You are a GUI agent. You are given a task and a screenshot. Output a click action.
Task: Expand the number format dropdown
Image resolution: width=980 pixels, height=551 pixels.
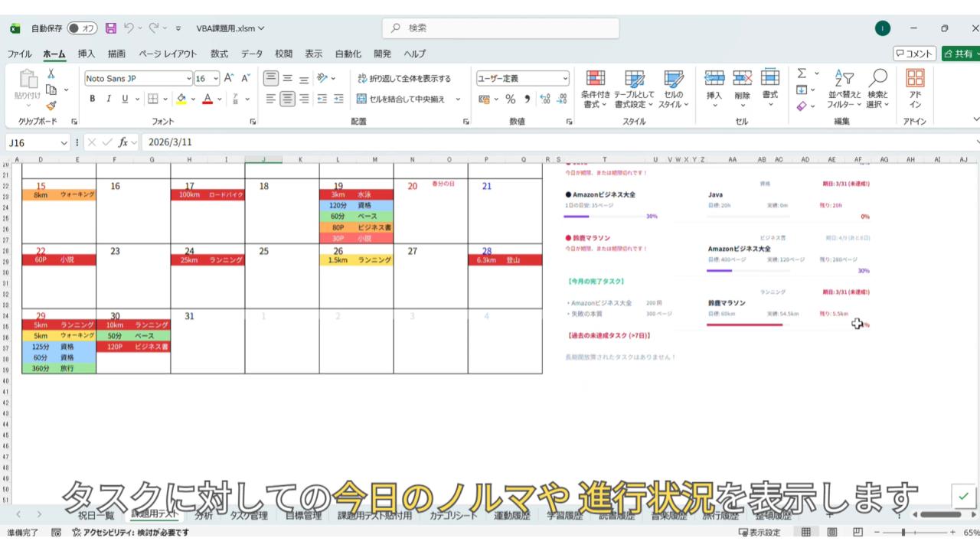[x=565, y=78]
